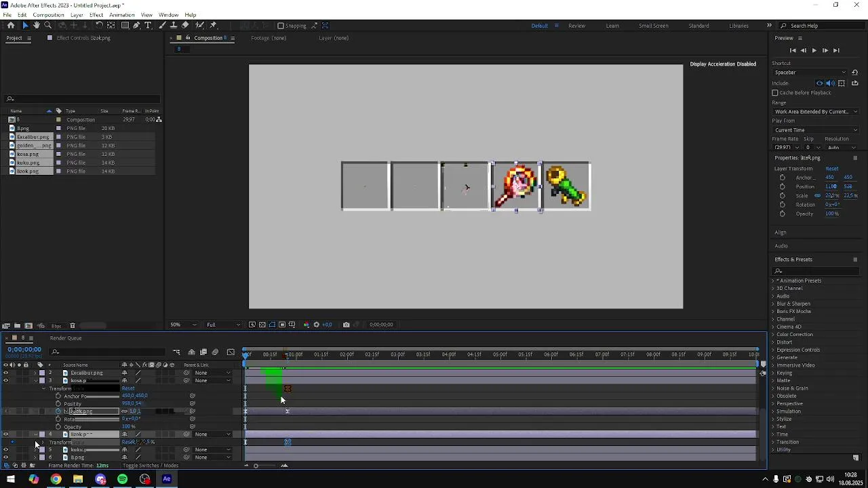The image size is (868, 488).
Task: Select the Selection arrow tool
Action: pos(25,25)
